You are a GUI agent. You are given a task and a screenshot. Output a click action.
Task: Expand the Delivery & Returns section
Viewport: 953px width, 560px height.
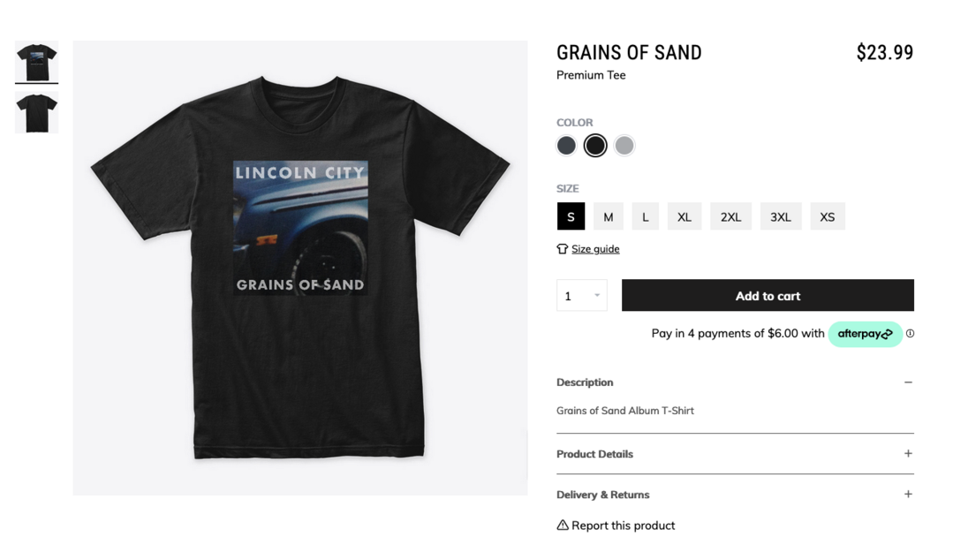pos(735,495)
